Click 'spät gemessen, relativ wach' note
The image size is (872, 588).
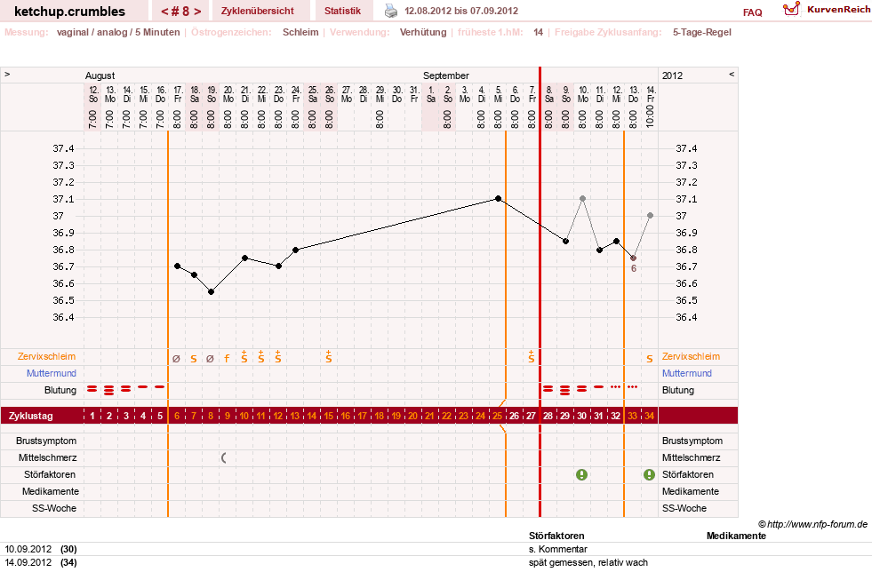pyautogui.click(x=588, y=562)
